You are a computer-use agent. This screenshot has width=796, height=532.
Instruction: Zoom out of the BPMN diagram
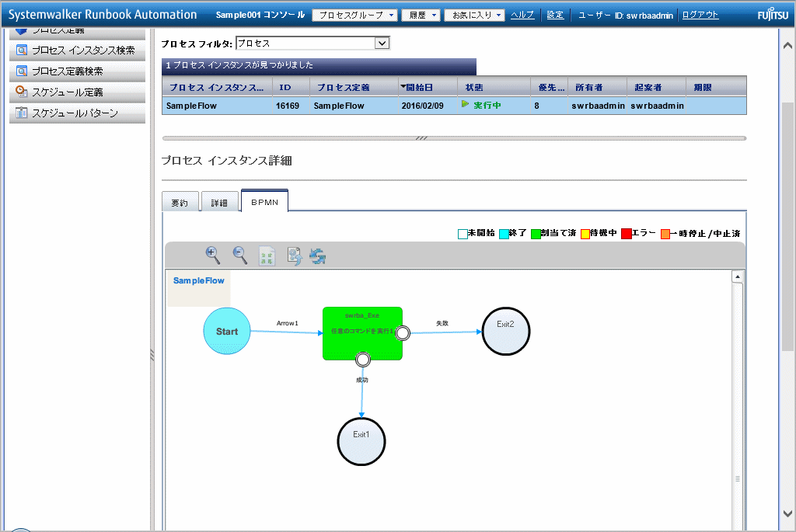[239, 255]
